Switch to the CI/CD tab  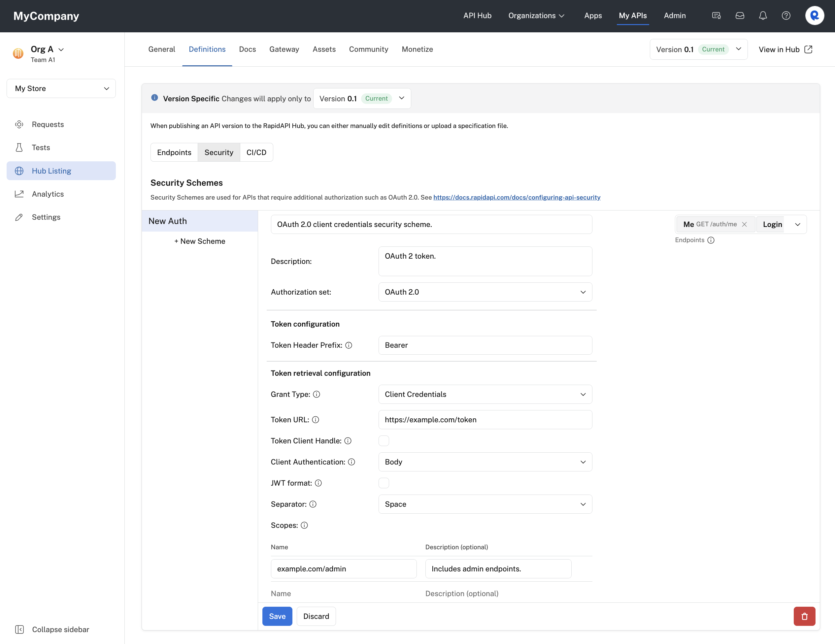pyautogui.click(x=256, y=152)
